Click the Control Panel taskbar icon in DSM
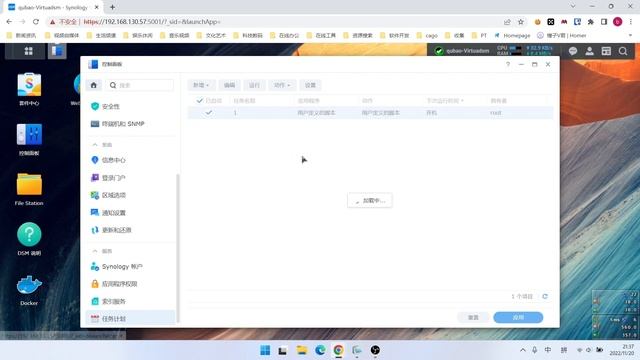 tap(57, 51)
